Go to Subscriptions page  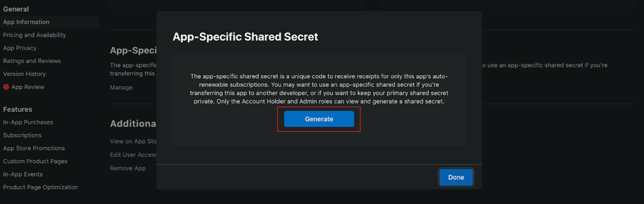(22, 135)
